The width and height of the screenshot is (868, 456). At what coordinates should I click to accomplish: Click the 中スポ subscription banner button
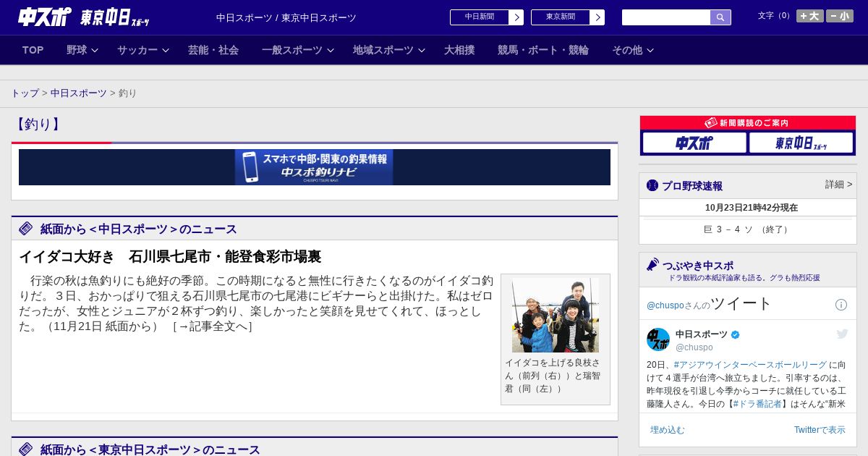(694, 143)
